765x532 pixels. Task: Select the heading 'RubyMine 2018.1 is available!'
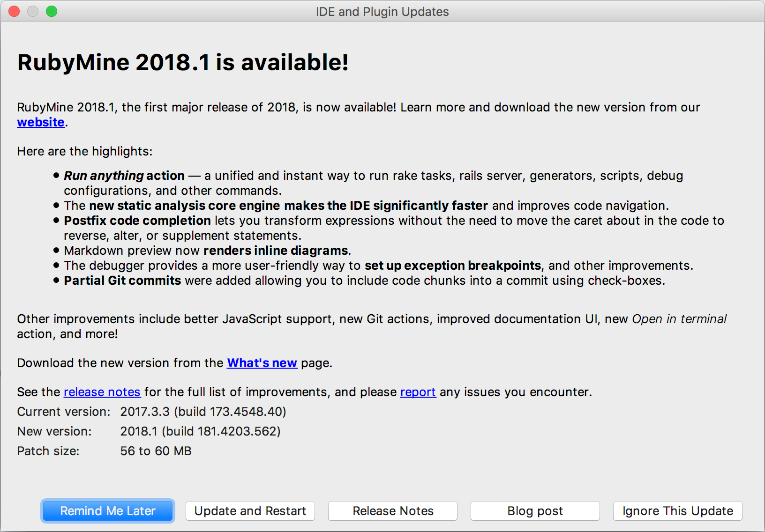click(183, 63)
